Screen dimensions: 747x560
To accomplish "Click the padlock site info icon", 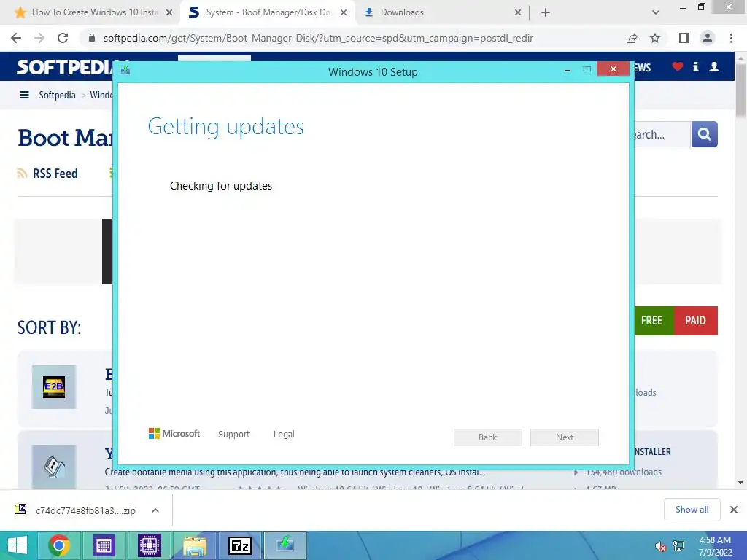I will tap(92, 38).
